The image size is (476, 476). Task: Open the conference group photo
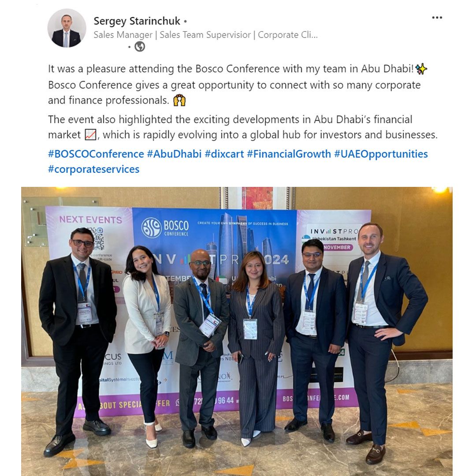pyautogui.click(x=237, y=331)
